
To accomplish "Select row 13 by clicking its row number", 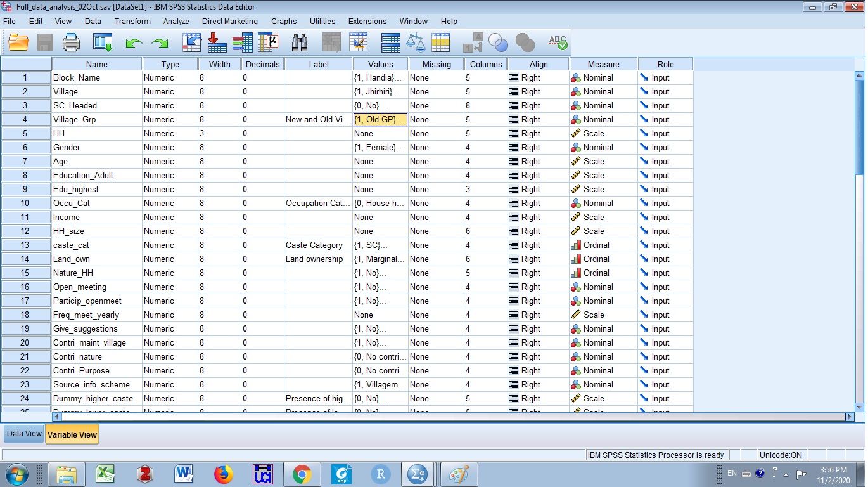I will pos(25,245).
